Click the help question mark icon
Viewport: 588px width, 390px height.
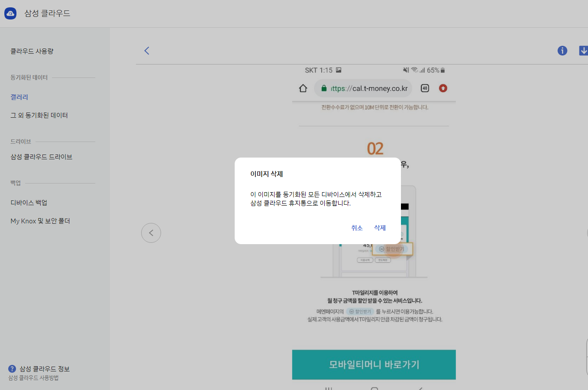pyautogui.click(x=12, y=369)
